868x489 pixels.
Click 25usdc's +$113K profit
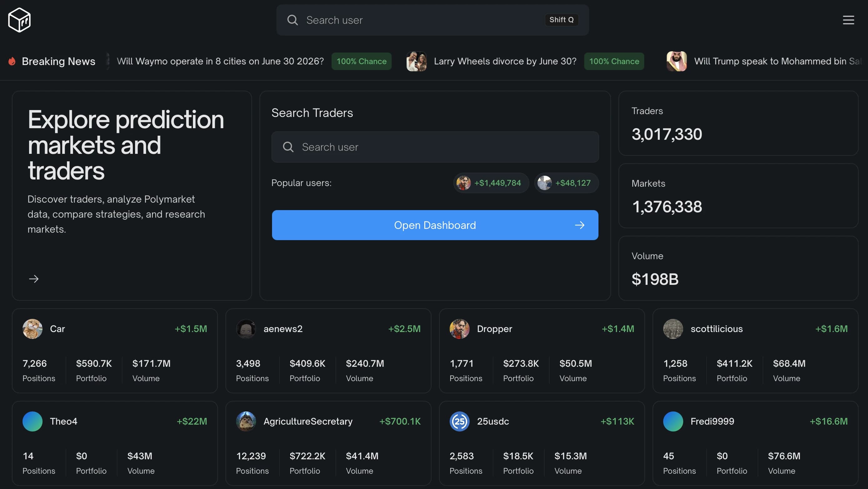(617, 421)
